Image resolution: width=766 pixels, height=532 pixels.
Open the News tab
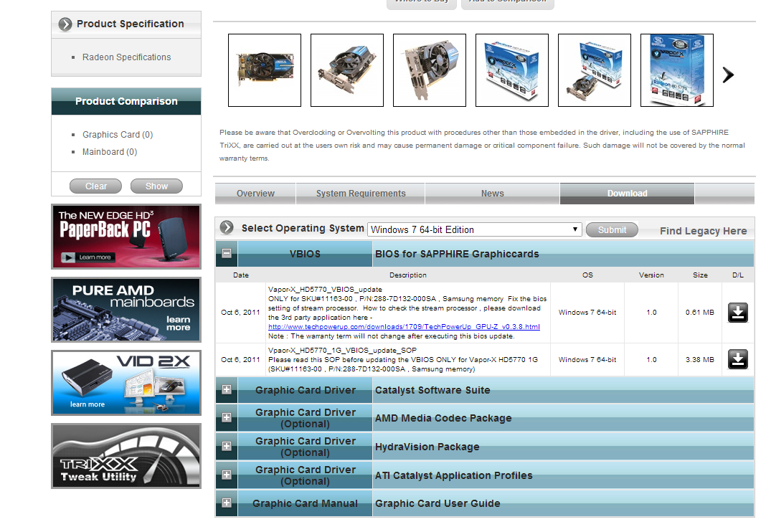point(493,194)
